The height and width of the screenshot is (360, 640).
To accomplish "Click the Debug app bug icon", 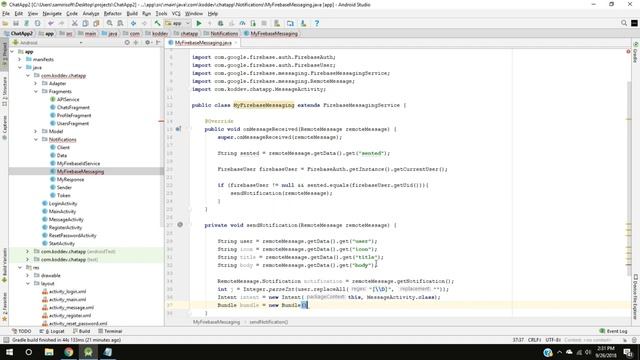I will tap(220, 23).
